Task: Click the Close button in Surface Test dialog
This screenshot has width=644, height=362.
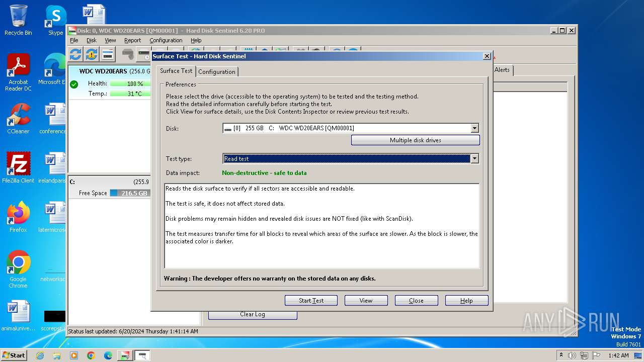Action: click(x=416, y=301)
